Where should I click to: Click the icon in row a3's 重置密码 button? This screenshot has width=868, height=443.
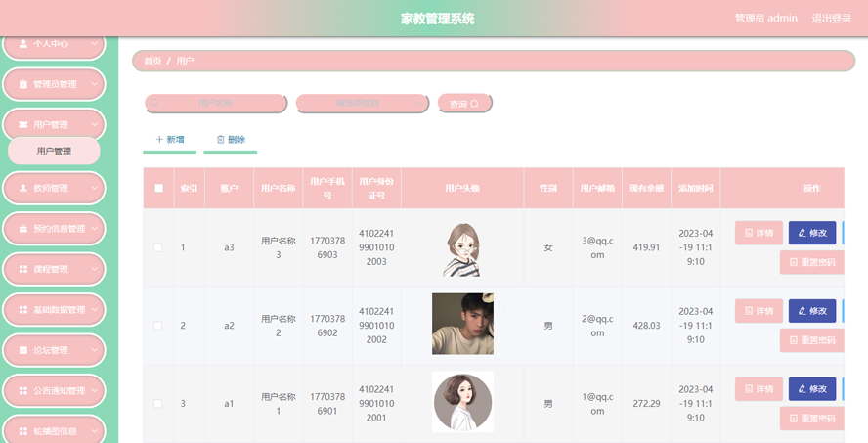point(794,262)
